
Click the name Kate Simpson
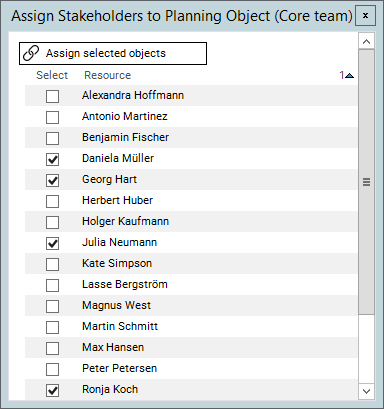coord(117,263)
